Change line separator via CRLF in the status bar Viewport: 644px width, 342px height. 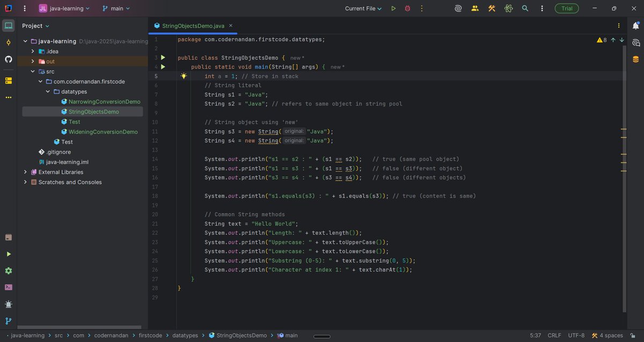click(x=553, y=336)
